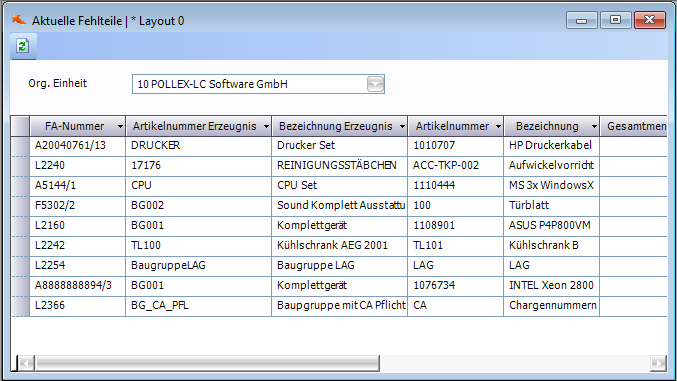Click the Gesamtmenge column header
The width and height of the screenshot is (677, 381).
pos(634,126)
